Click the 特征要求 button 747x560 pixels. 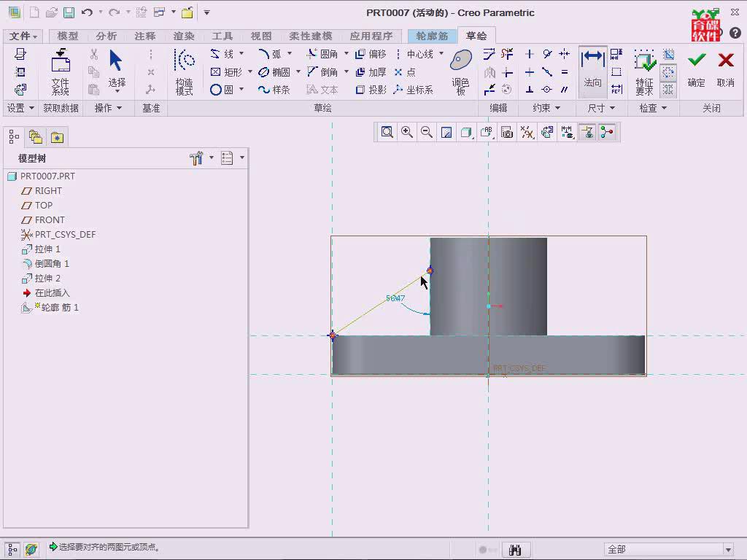pyautogui.click(x=645, y=71)
